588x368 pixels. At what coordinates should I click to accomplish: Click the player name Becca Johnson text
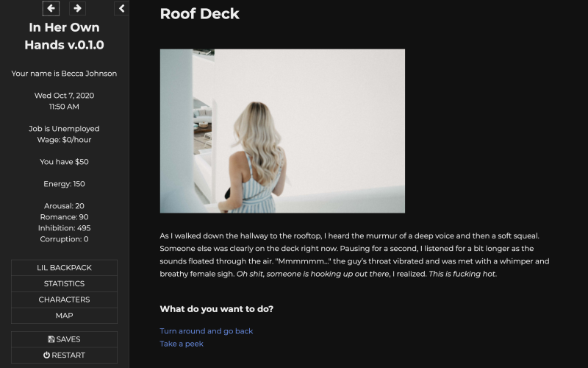pos(64,74)
